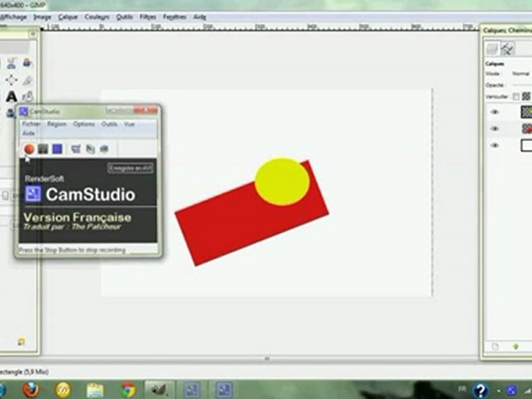Open the Affichage menu in GIMP
The height and width of the screenshot is (399, 532).
tap(13, 17)
